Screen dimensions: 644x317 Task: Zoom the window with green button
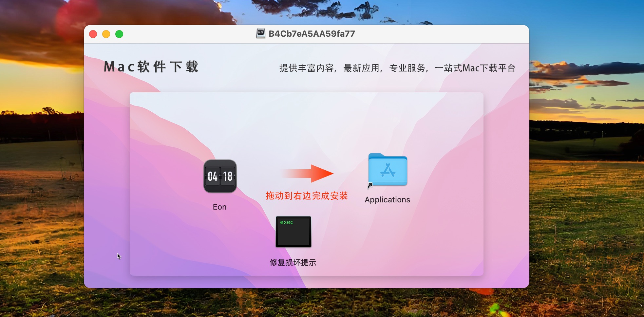point(119,34)
